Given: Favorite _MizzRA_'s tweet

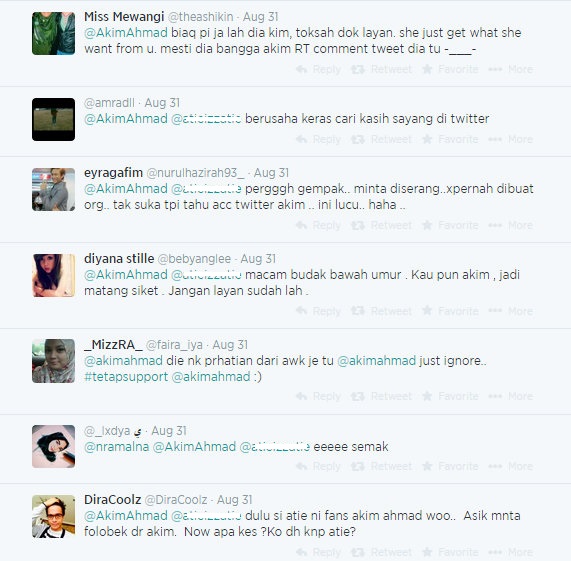Looking at the screenshot, I should [x=450, y=396].
